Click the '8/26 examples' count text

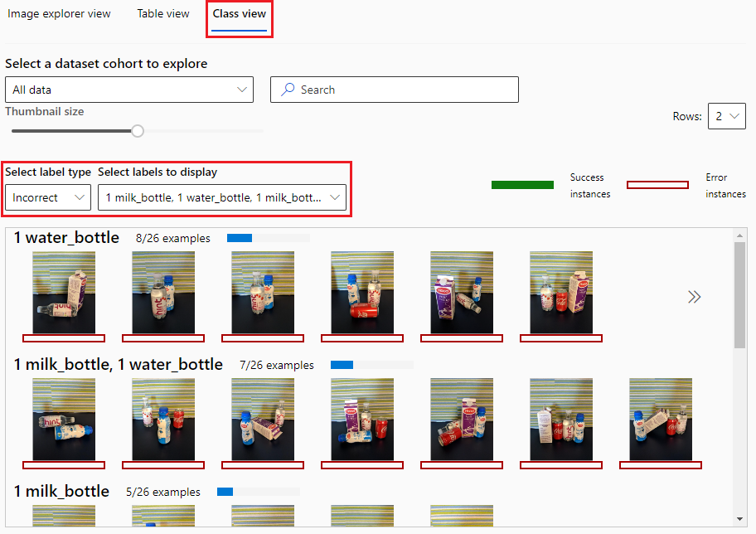point(173,238)
